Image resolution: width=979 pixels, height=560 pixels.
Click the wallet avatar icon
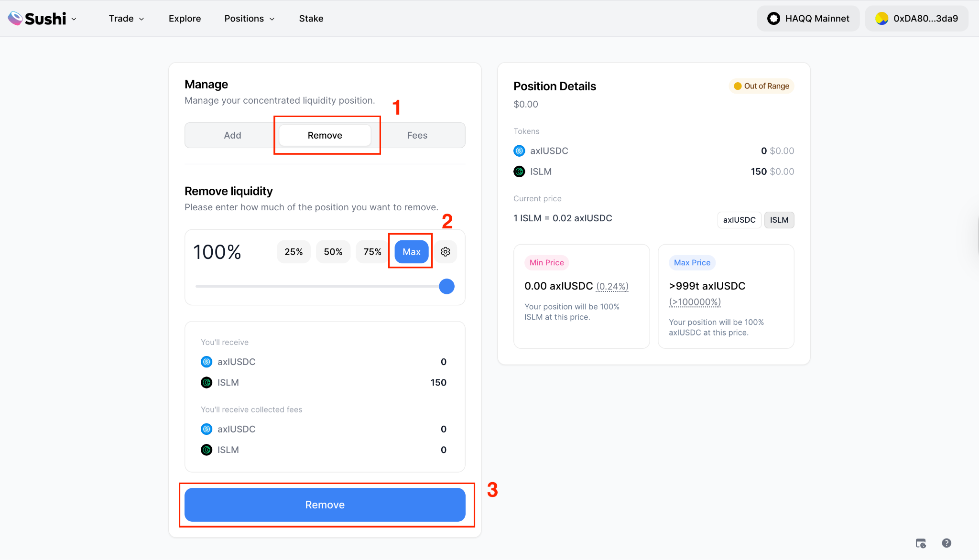pyautogui.click(x=881, y=19)
